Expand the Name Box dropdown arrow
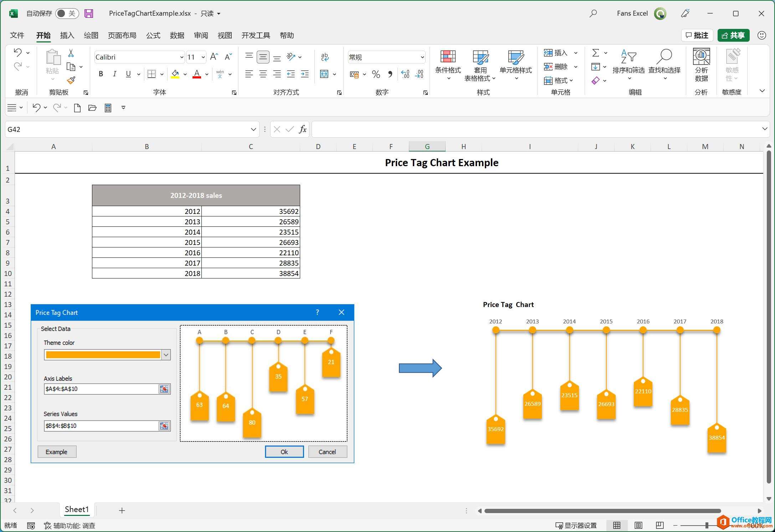 click(x=253, y=129)
